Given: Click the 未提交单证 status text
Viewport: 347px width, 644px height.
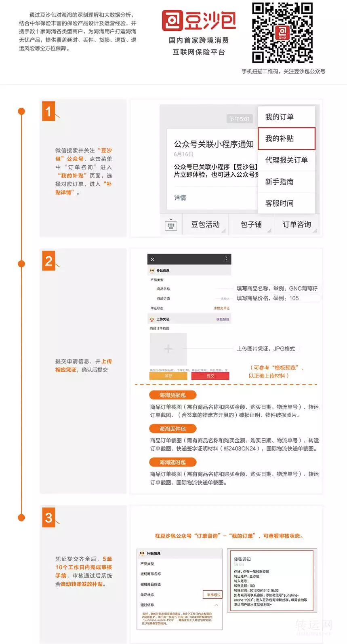Looking at the screenshot, I should pos(221,308).
